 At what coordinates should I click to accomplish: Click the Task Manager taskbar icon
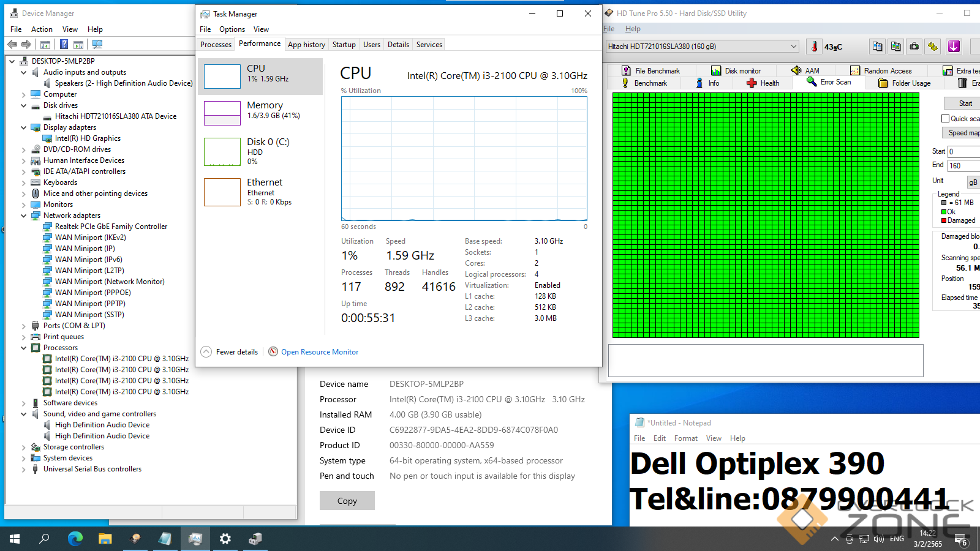[x=195, y=539]
